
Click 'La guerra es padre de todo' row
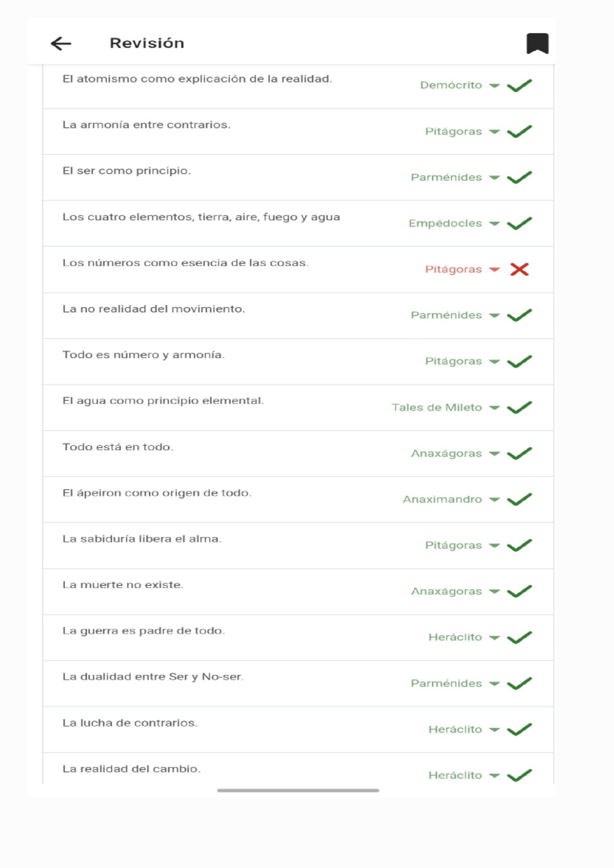point(143,631)
